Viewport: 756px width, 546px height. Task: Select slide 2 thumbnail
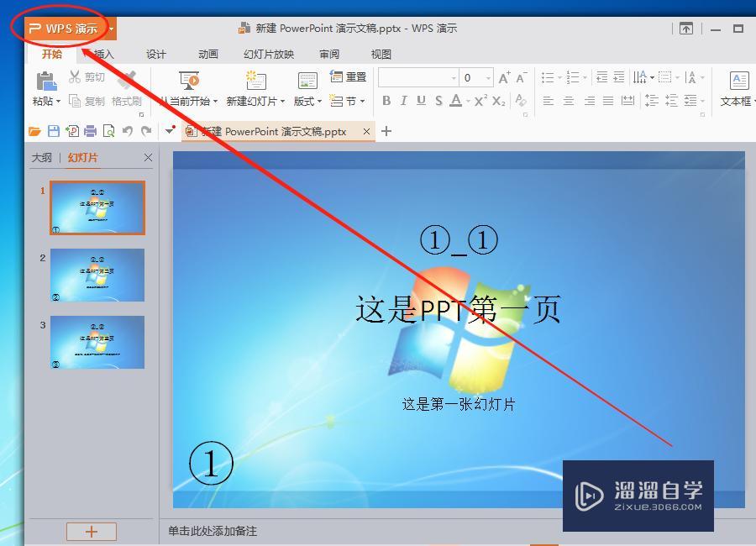(97, 275)
